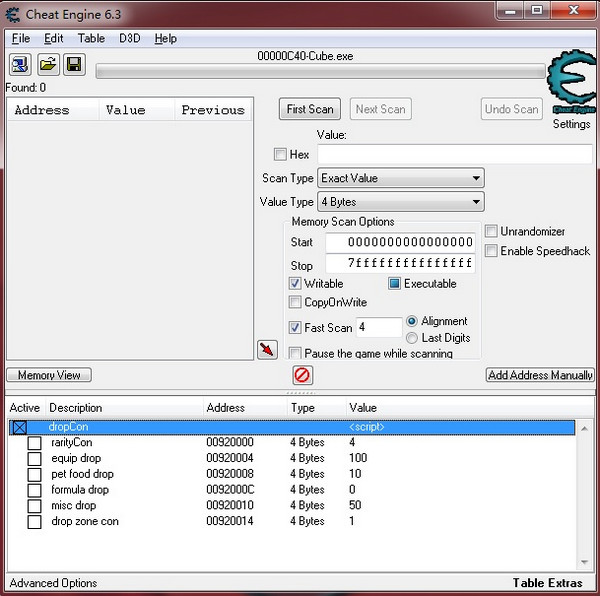Click the pet food drop description
Screen dimensions: 600x596
pos(82,474)
